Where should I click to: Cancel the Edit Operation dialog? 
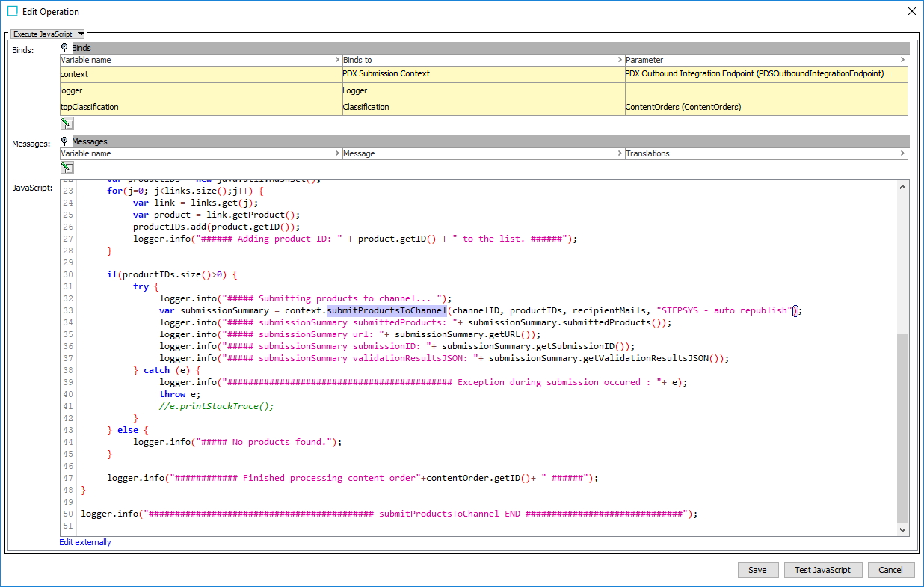[890, 570]
